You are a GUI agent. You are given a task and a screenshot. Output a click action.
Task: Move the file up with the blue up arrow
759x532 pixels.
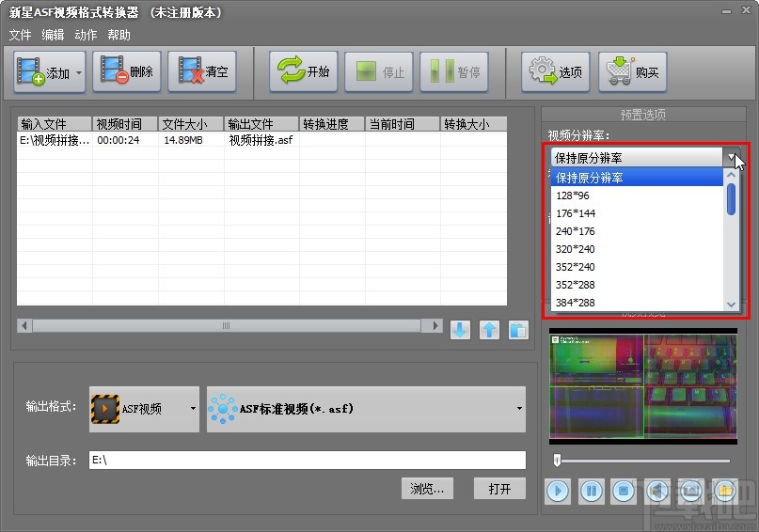489,330
